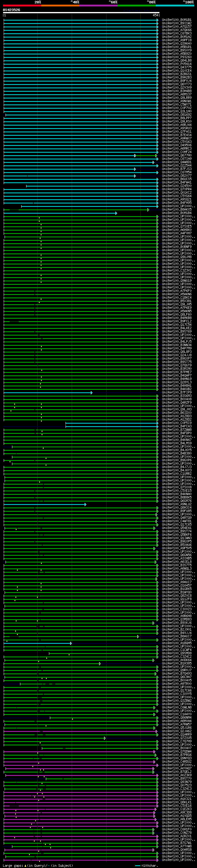Click UniRef100_B5X381 label
The height and width of the screenshot is (868, 197).
(x=177, y=301)
